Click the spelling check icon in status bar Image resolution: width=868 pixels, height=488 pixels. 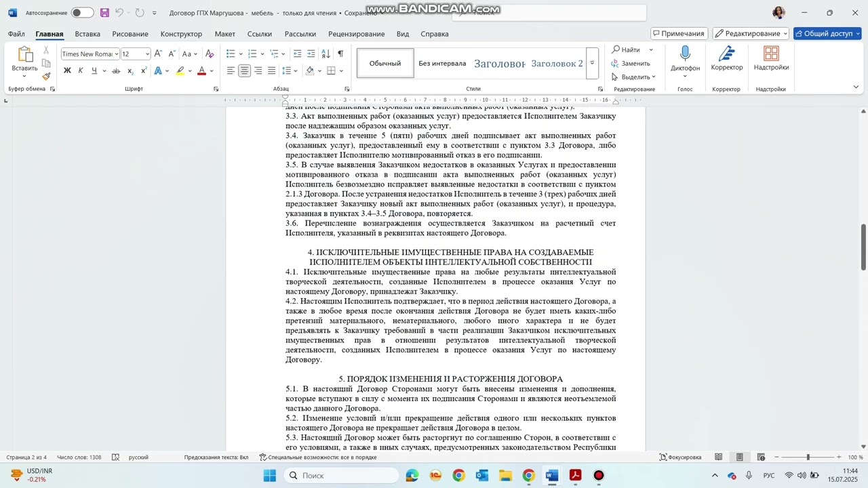(x=115, y=457)
